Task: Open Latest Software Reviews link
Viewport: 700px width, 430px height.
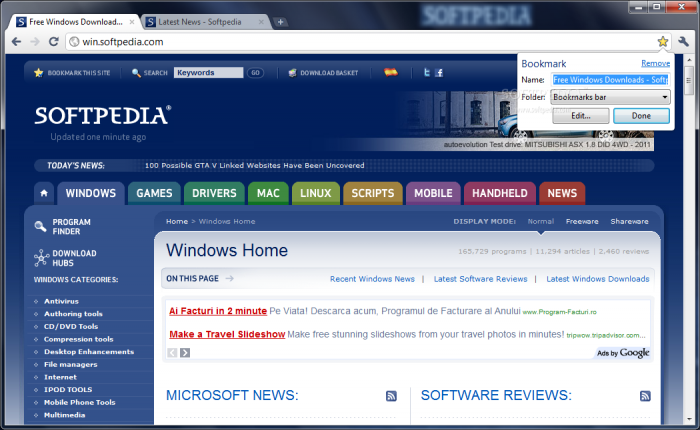Action: (480, 279)
